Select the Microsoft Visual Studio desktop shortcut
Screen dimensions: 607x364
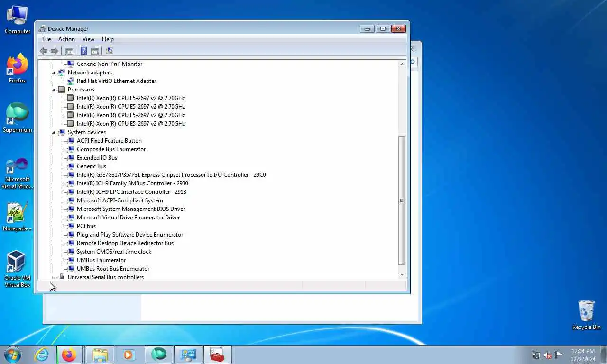click(18, 172)
